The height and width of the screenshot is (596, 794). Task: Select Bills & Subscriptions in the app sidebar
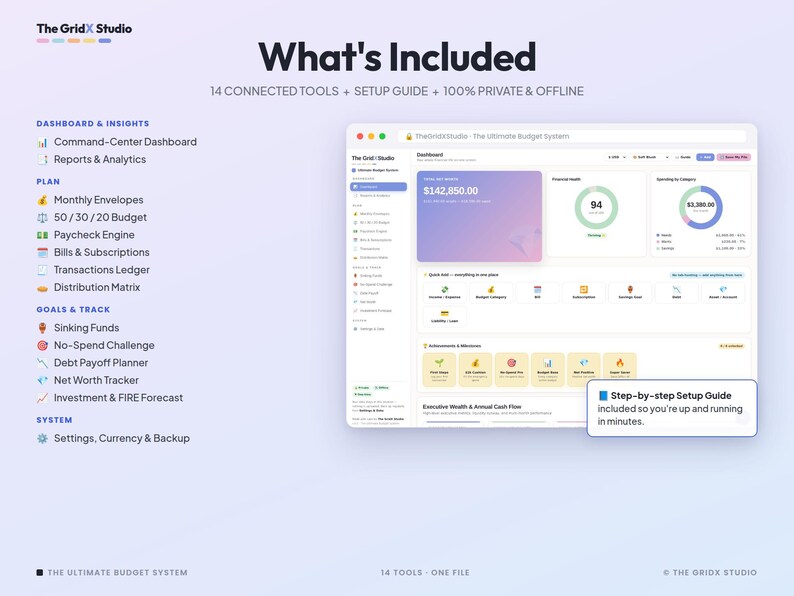[x=378, y=240]
